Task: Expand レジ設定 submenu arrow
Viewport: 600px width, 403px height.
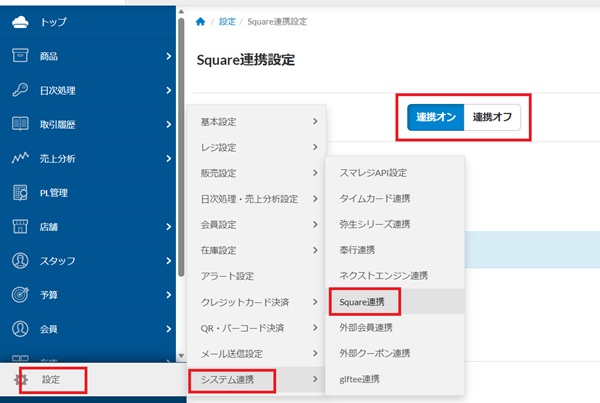Action: click(x=315, y=147)
